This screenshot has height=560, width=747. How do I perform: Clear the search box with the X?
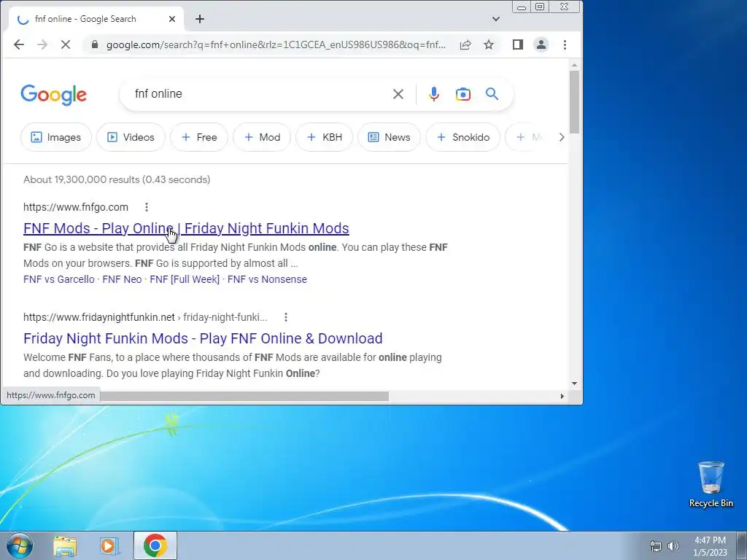pos(398,94)
